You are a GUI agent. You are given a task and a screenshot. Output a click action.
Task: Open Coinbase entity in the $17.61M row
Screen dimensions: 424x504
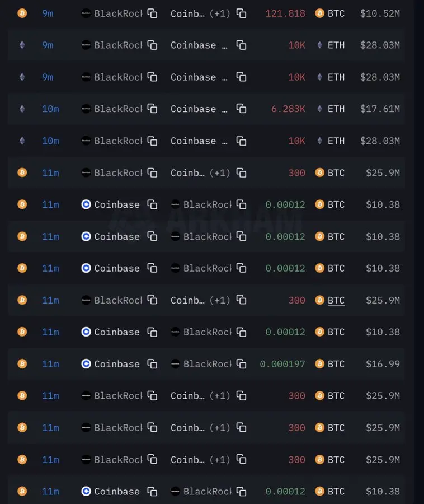[193, 109]
